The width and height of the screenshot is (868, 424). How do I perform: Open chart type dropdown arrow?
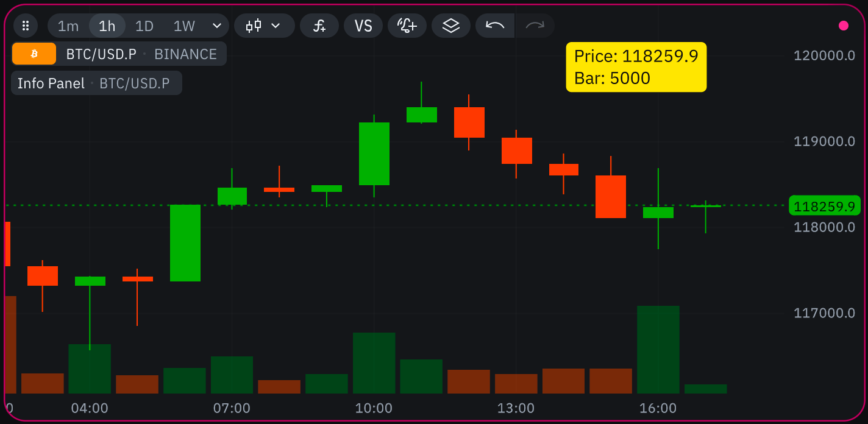tap(276, 26)
